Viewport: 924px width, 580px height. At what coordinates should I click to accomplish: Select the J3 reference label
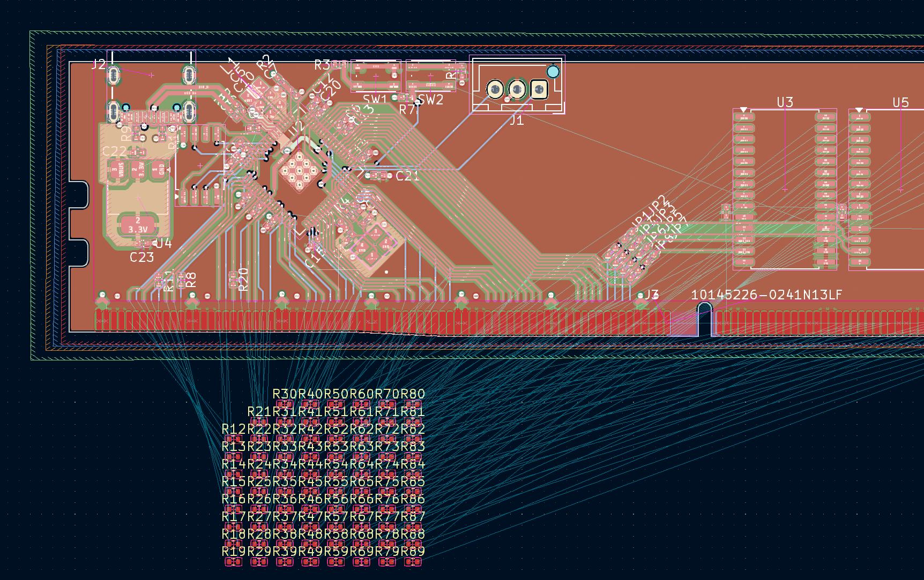[x=651, y=295]
